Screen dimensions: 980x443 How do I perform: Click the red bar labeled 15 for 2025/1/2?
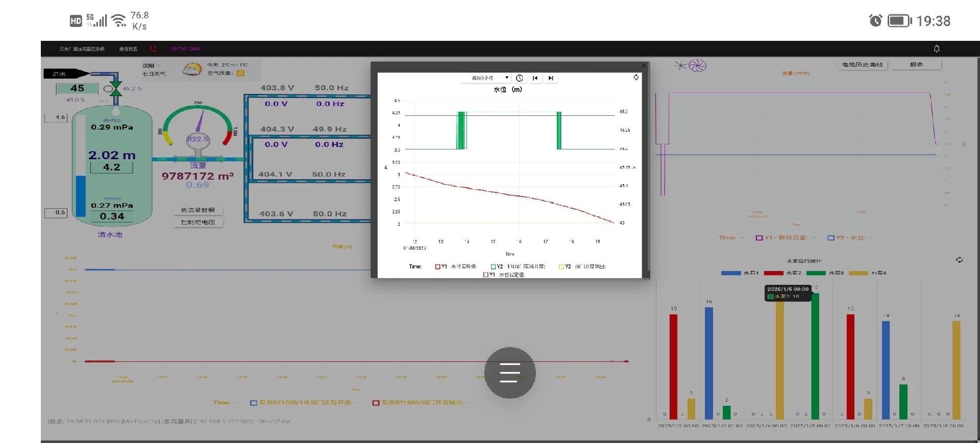[x=674, y=366]
